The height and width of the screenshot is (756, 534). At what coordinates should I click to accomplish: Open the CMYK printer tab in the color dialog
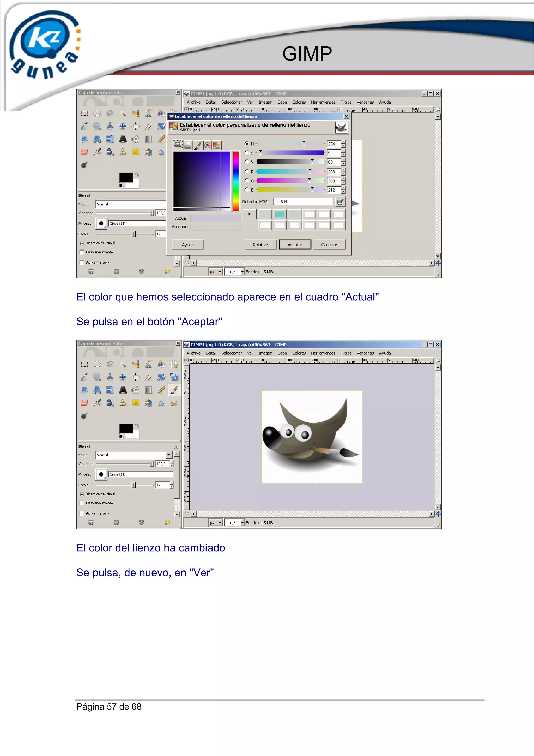[x=187, y=145]
